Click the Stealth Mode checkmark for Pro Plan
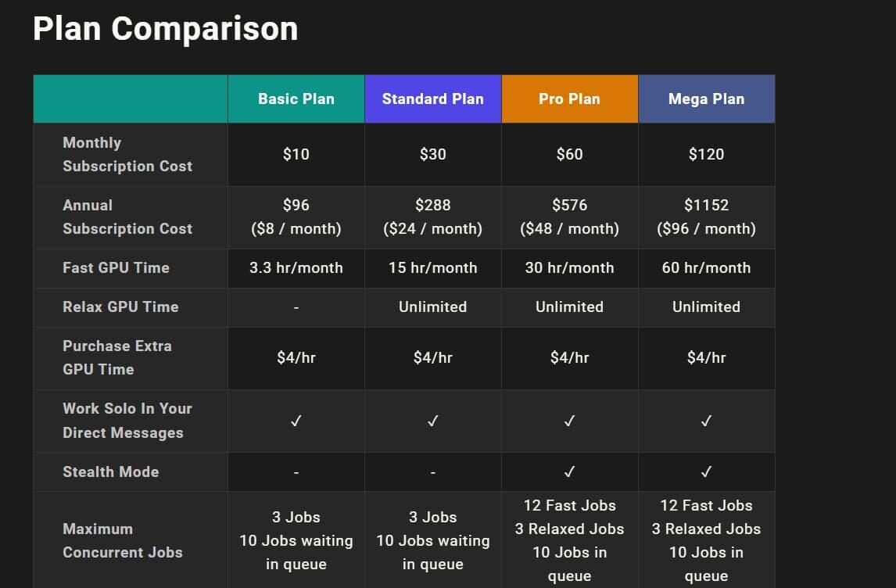Viewport: 896px width, 588px height. click(x=569, y=471)
